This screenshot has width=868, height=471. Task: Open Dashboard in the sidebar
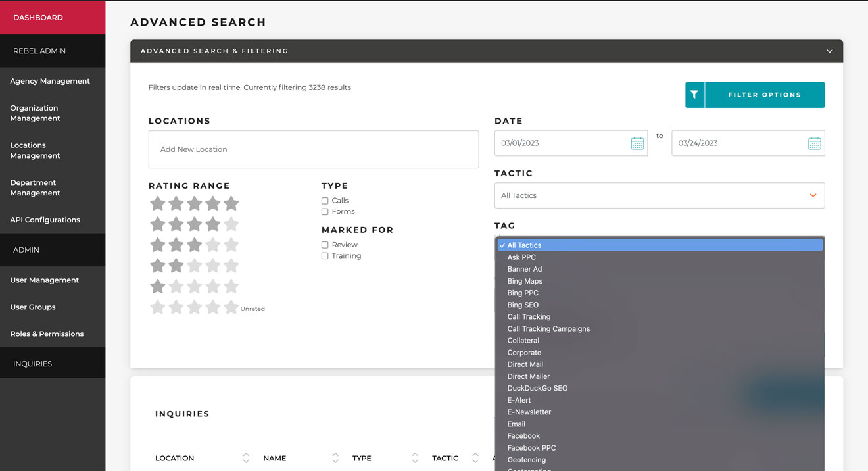53,18
